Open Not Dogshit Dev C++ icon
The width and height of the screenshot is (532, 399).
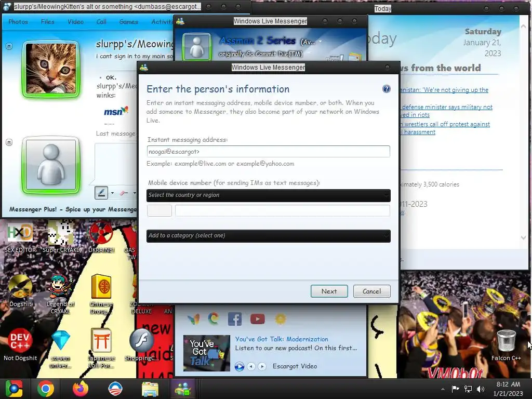point(20,344)
